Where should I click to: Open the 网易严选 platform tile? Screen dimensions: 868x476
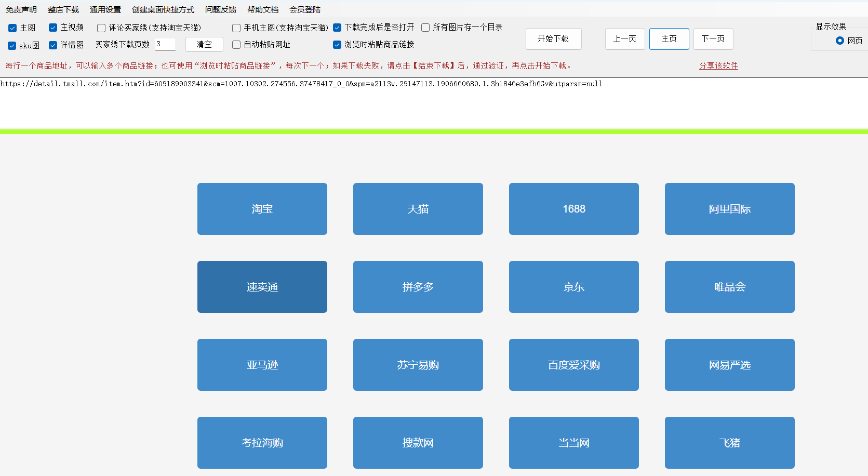click(x=730, y=365)
